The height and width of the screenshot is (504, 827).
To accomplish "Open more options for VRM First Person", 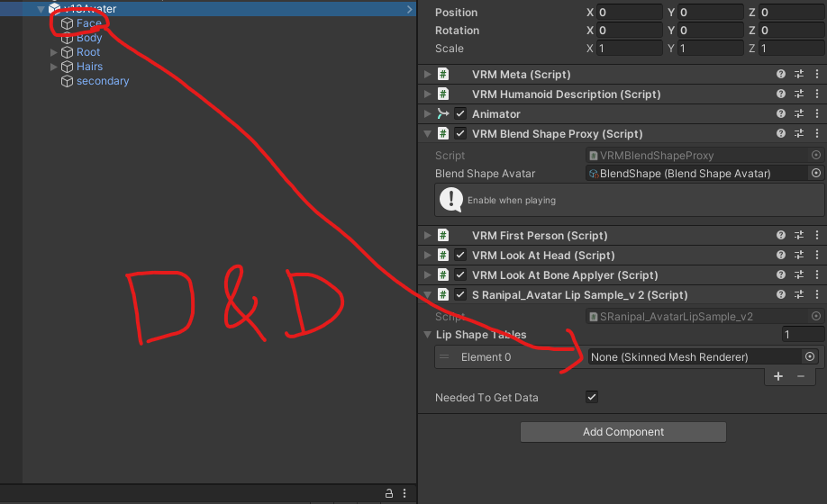I will click(817, 236).
